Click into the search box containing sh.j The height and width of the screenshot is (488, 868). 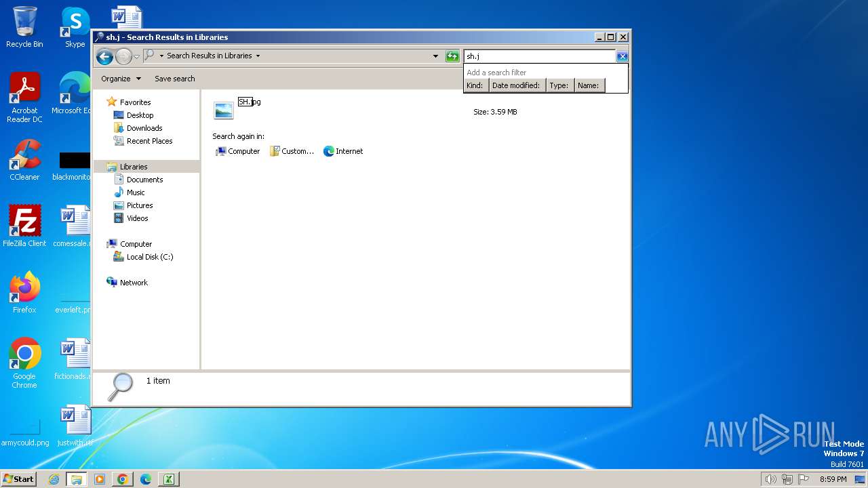coord(539,56)
